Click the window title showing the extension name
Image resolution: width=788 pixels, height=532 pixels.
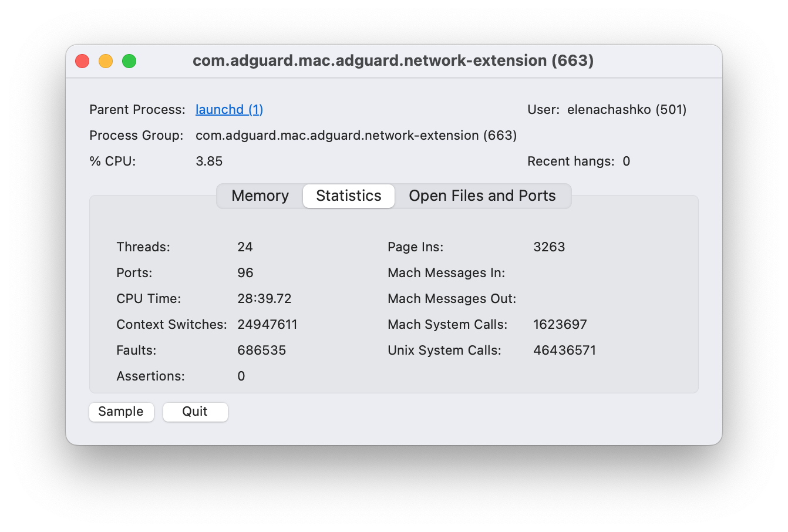click(x=394, y=60)
